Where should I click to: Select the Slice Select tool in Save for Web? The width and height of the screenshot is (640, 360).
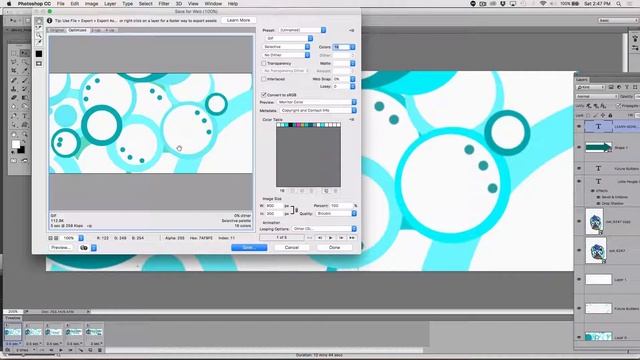click(x=39, y=28)
